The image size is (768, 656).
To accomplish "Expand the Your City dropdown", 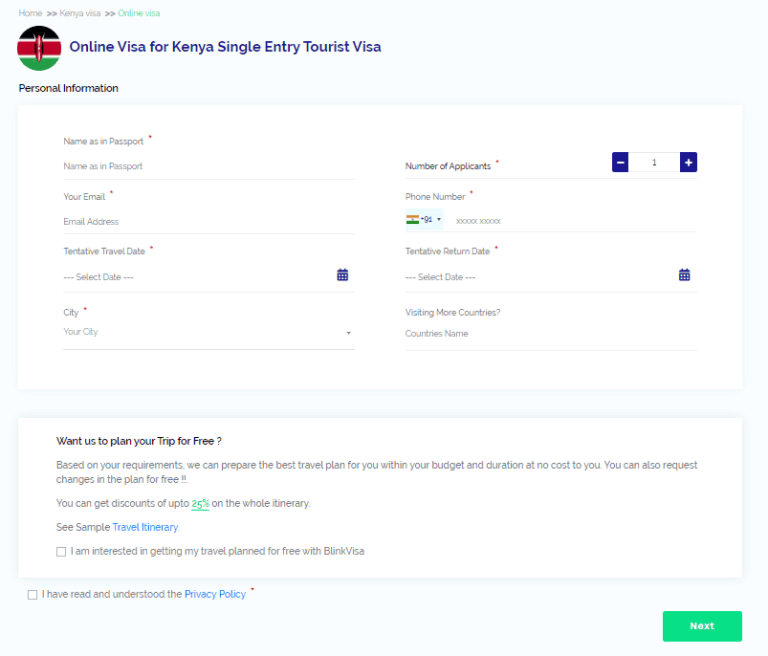I will tap(348, 333).
